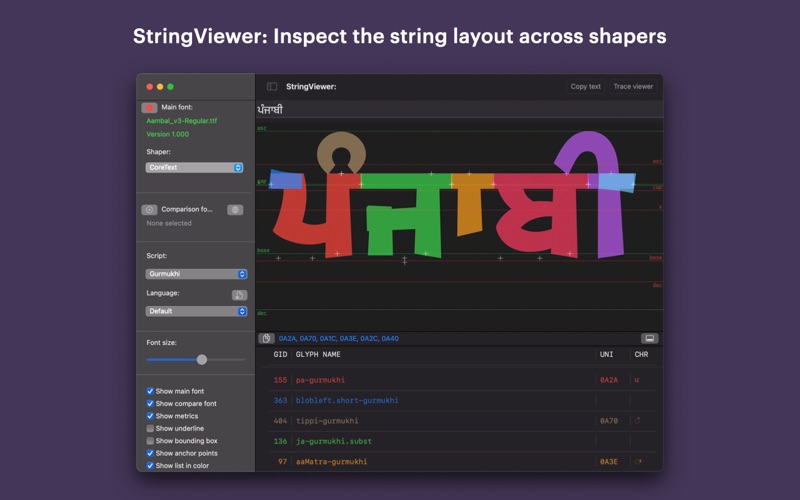This screenshot has height=500, width=800.
Task: Click GID 363 cell
Action: pyautogui.click(x=280, y=401)
